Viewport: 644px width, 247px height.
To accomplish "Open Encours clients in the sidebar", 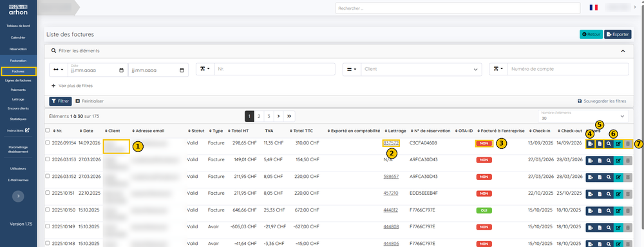I will (18, 109).
